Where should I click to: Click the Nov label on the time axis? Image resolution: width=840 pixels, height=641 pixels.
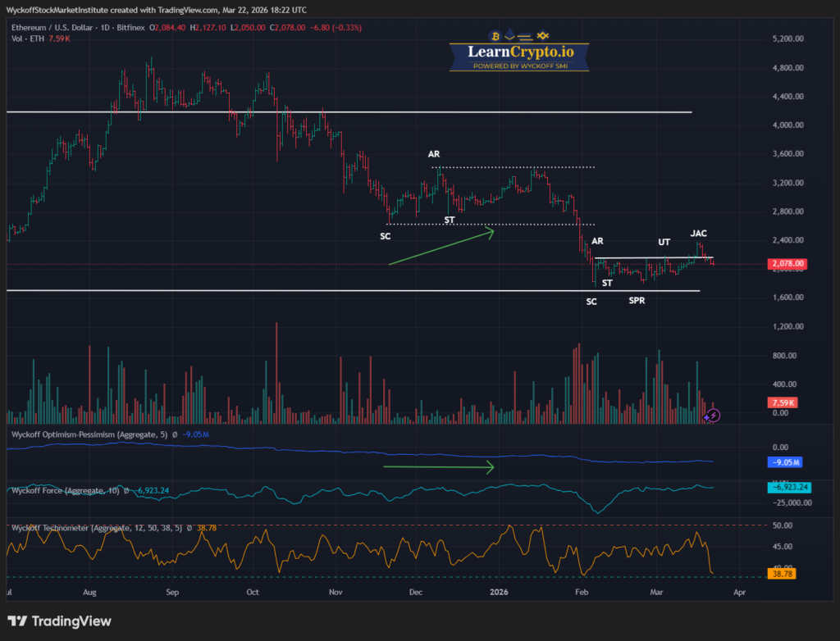pos(335,591)
